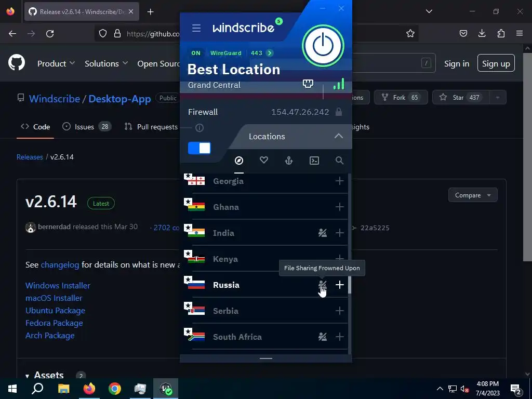Expand the South Africa location plus
The width and height of the screenshot is (532, 399).
pyautogui.click(x=339, y=337)
